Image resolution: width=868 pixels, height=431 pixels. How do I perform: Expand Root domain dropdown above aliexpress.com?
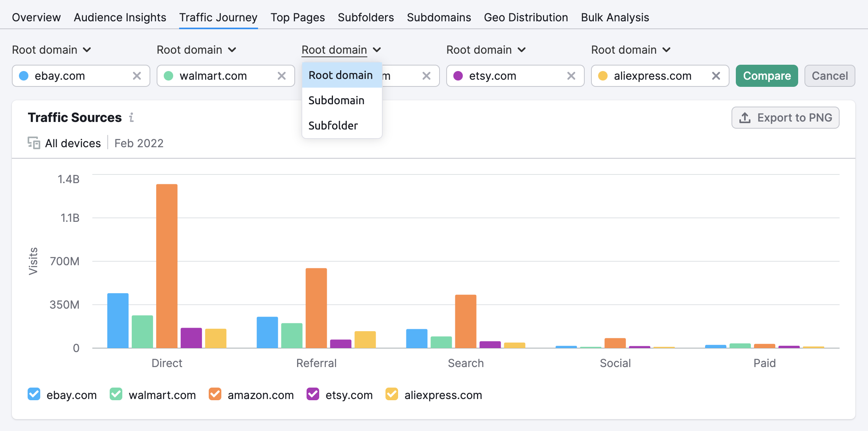click(x=631, y=50)
